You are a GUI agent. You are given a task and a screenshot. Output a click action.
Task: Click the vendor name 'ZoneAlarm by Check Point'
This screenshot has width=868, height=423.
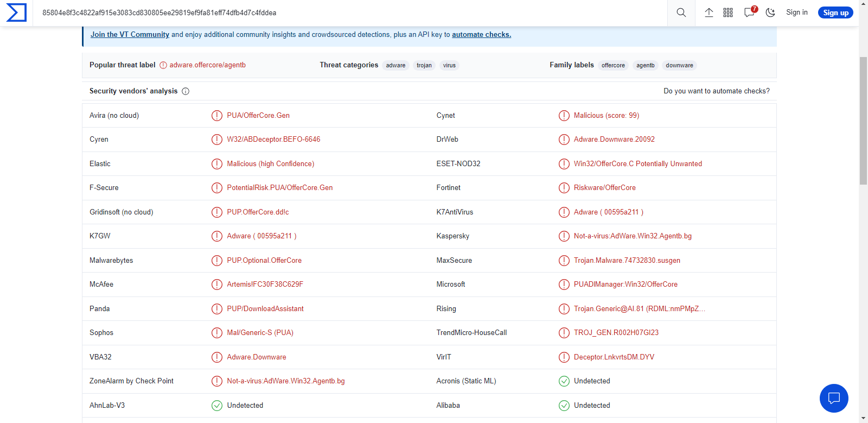click(132, 381)
